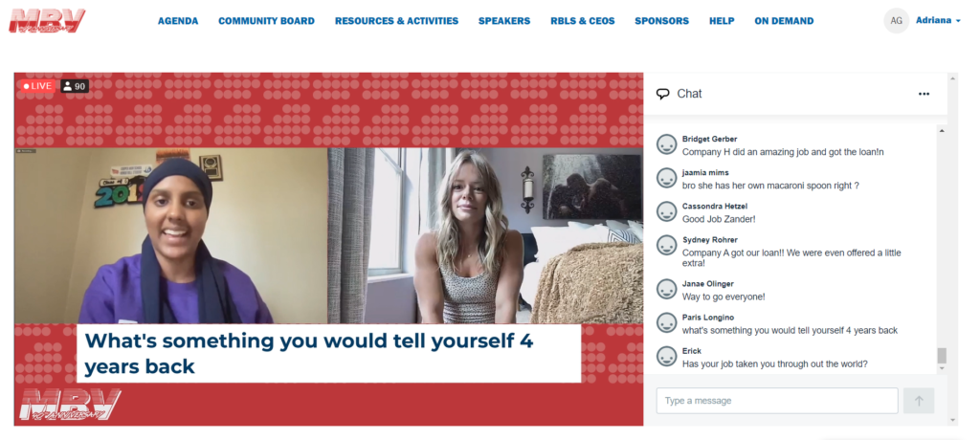Go to the Community Board page
The height and width of the screenshot is (440, 980).
[x=266, y=21]
